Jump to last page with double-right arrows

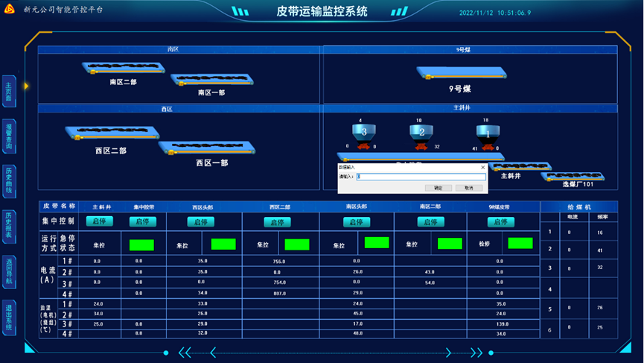click(x=476, y=353)
